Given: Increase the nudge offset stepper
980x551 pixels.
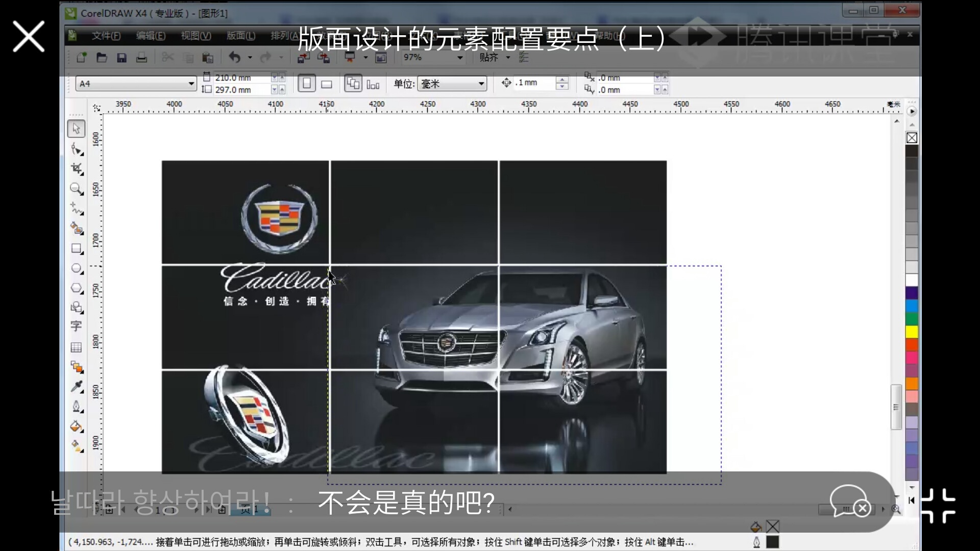Looking at the screenshot, I should click(562, 80).
